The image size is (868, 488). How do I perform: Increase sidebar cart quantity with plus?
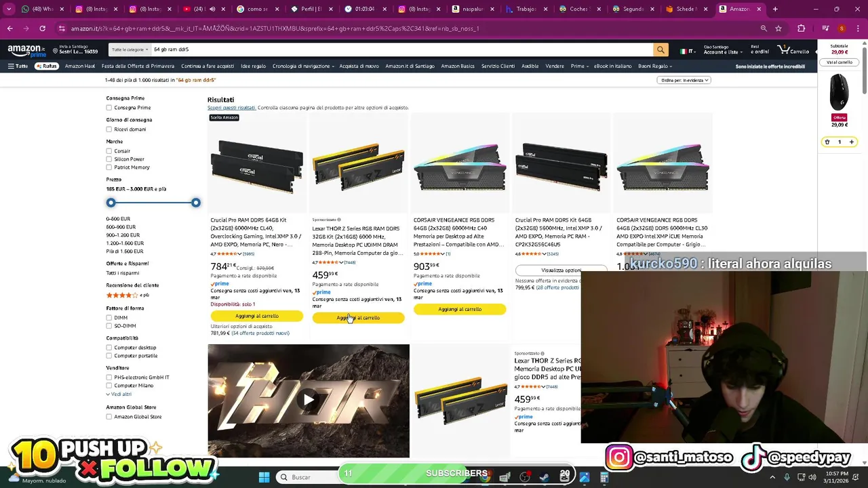point(852,142)
